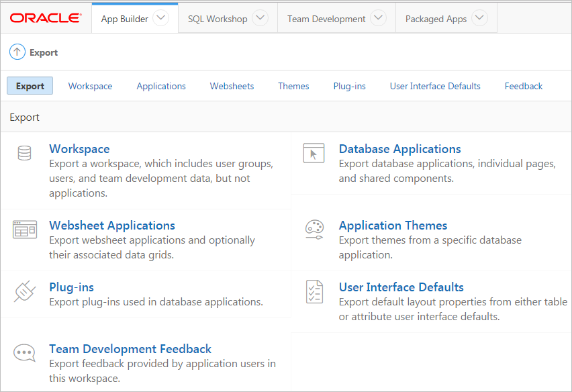Image resolution: width=572 pixels, height=392 pixels.
Task: Click the Websheet Applications grid icon
Action: pyautogui.click(x=25, y=230)
